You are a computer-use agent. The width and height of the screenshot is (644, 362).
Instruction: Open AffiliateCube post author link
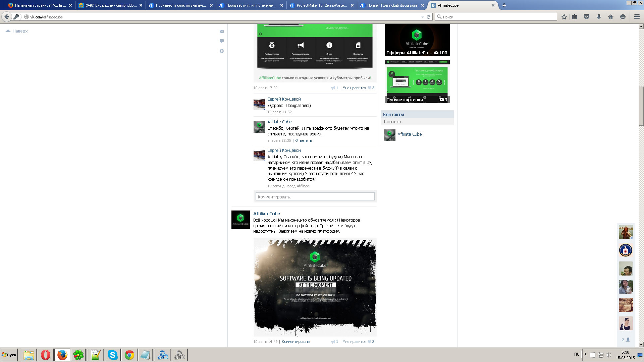pyautogui.click(x=266, y=214)
